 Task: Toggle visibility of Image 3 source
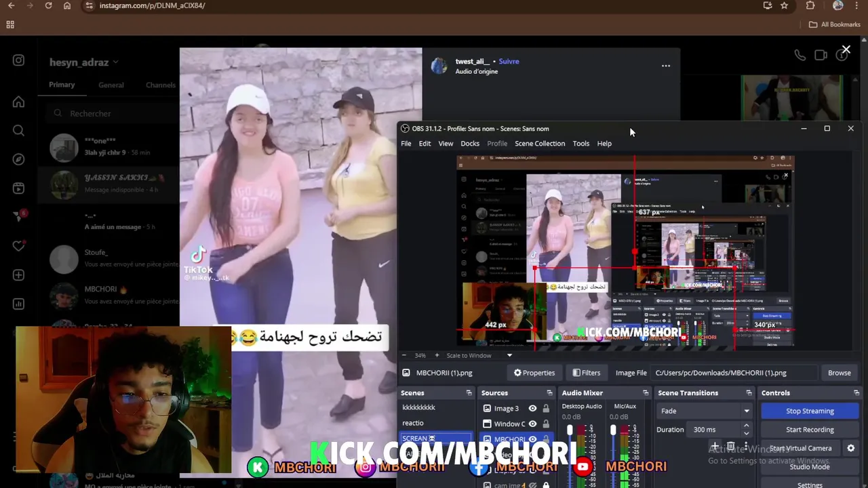[x=532, y=409]
